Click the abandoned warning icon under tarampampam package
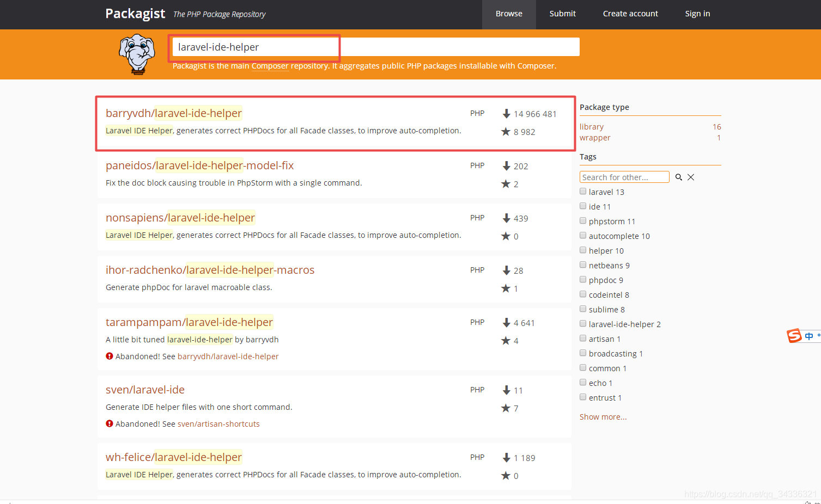The height and width of the screenshot is (504, 821). [109, 356]
